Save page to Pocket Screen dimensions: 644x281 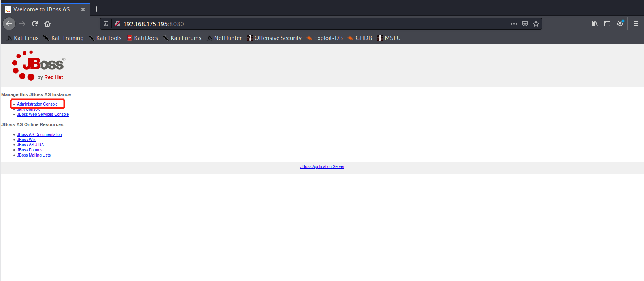pos(525,24)
